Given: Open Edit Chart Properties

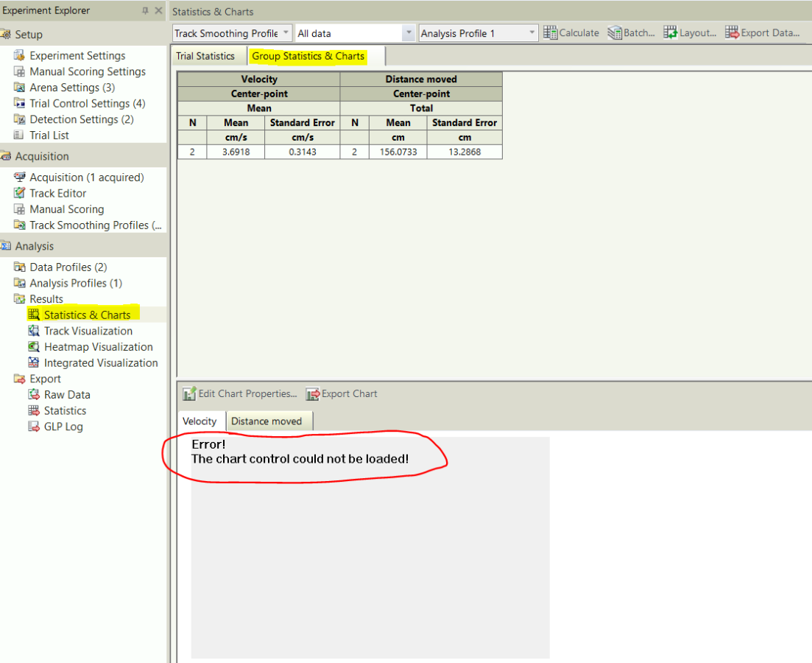Looking at the screenshot, I should 240,394.
